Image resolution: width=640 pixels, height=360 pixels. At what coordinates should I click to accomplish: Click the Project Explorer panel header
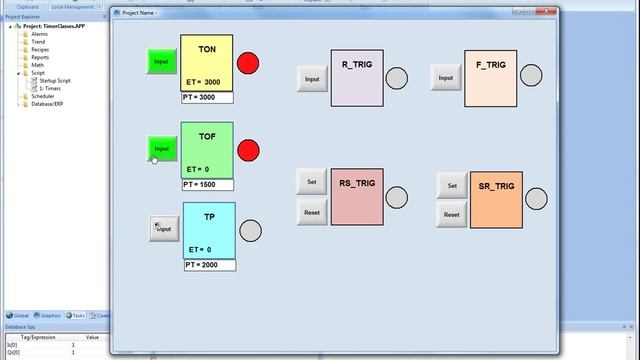pyautogui.click(x=55, y=17)
